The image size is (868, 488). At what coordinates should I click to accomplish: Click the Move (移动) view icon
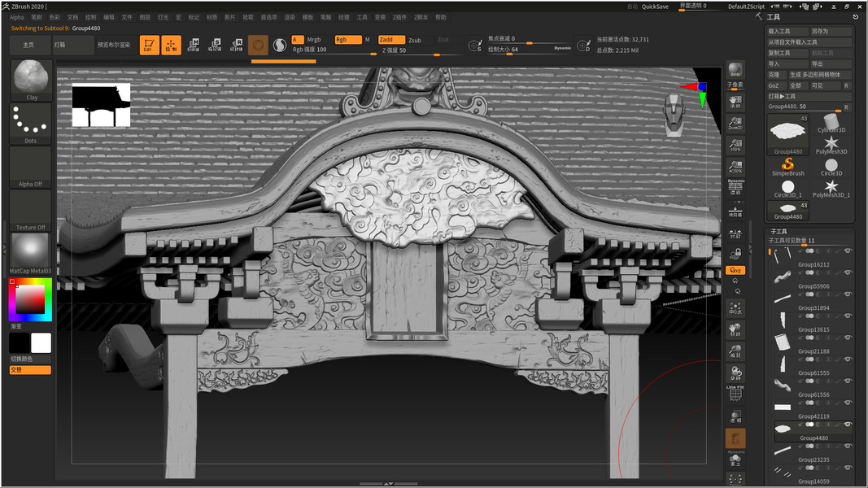point(735,329)
